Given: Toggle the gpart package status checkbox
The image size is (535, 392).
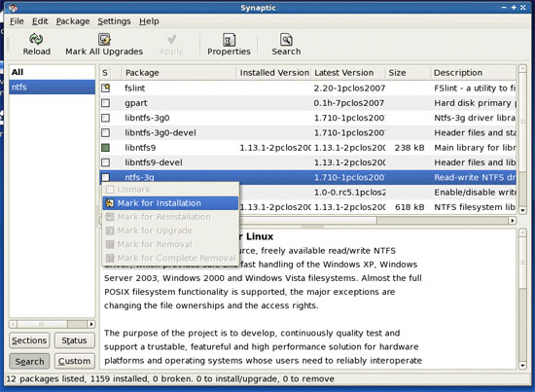Looking at the screenshot, I should click(x=106, y=103).
